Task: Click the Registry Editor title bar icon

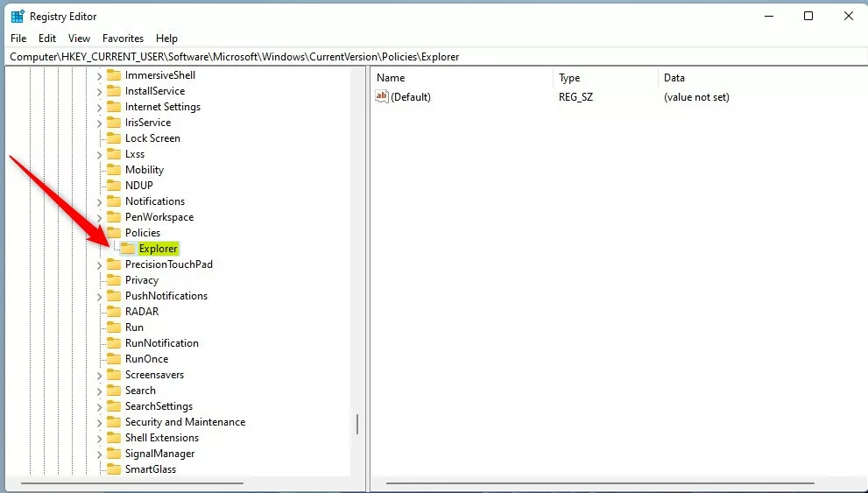Action: click(x=18, y=16)
